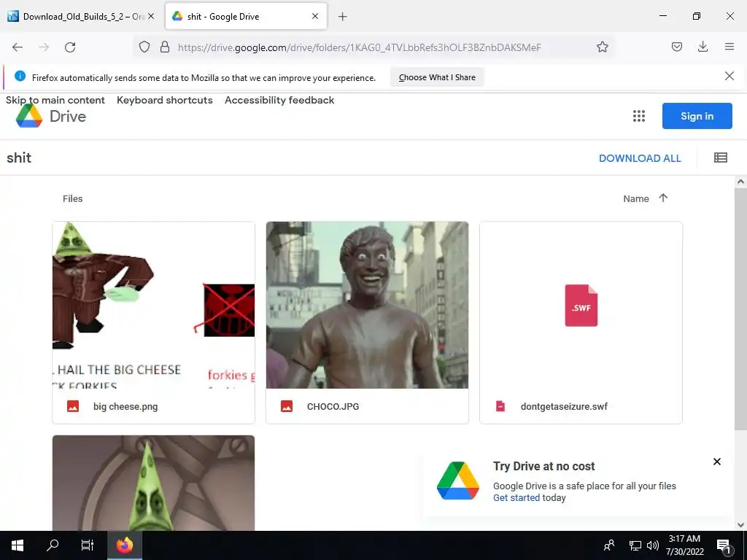Image resolution: width=747 pixels, height=560 pixels.
Task: Open the Firefox downloads panel
Action: 703,47
